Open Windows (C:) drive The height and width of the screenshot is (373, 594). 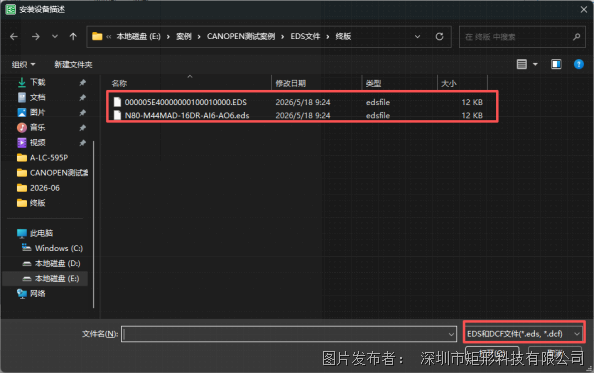[x=59, y=248]
